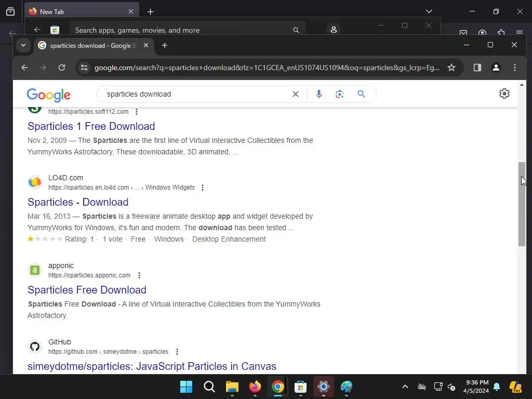This screenshot has height=399, width=532.
Task: Open Sparticles 1 Free Download link
Action: tap(91, 126)
